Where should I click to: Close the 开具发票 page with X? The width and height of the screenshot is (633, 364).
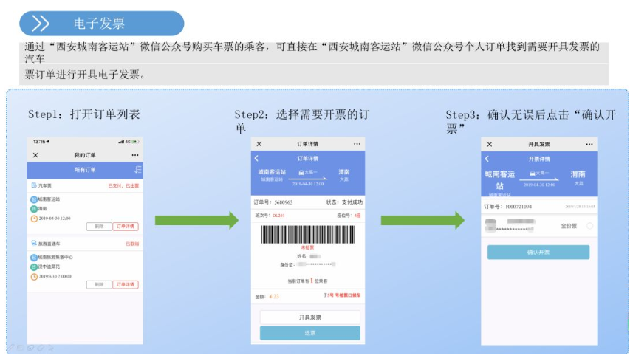(x=489, y=144)
